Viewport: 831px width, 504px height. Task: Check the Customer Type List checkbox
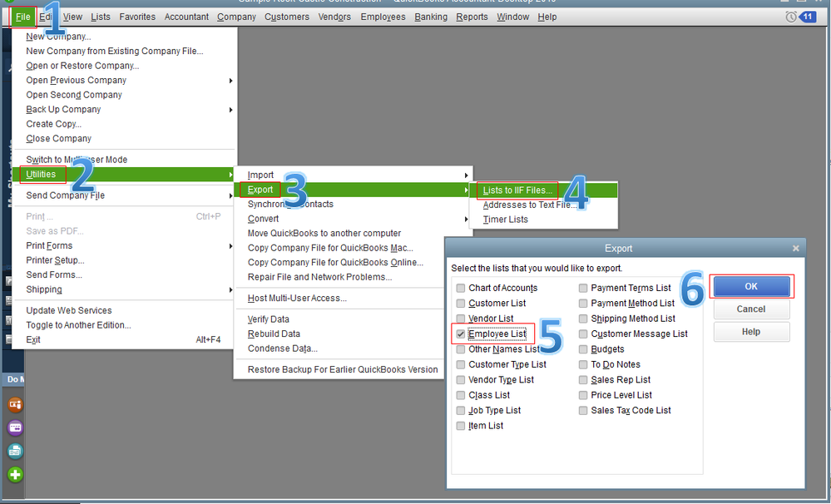tap(461, 364)
